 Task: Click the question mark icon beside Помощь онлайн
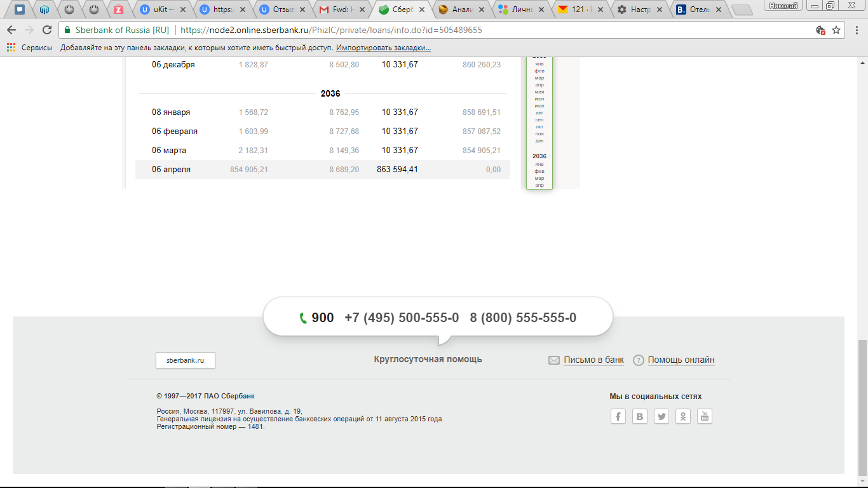point(639,360)
